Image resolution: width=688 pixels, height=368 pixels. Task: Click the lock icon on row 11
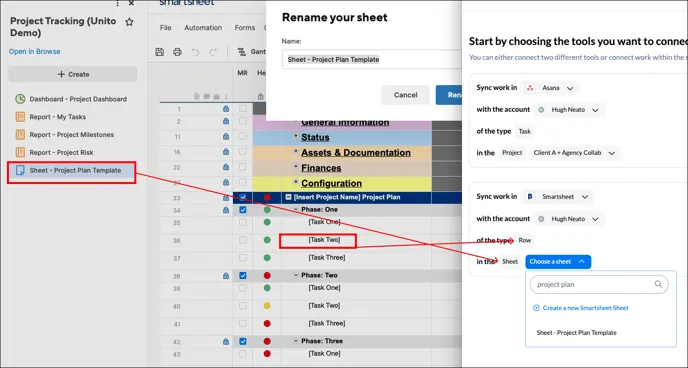coord(226,136)
